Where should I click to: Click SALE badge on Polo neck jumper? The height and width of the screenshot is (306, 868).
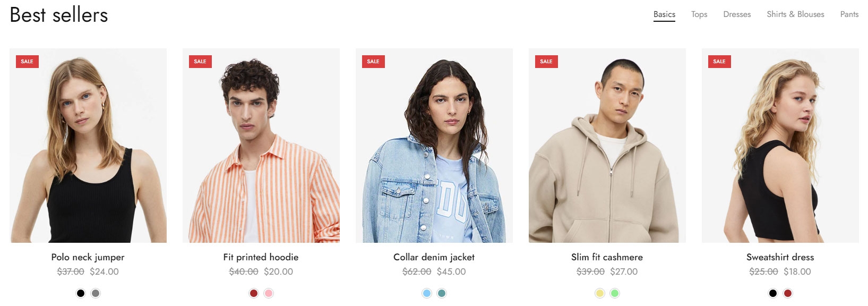point(27,62)
